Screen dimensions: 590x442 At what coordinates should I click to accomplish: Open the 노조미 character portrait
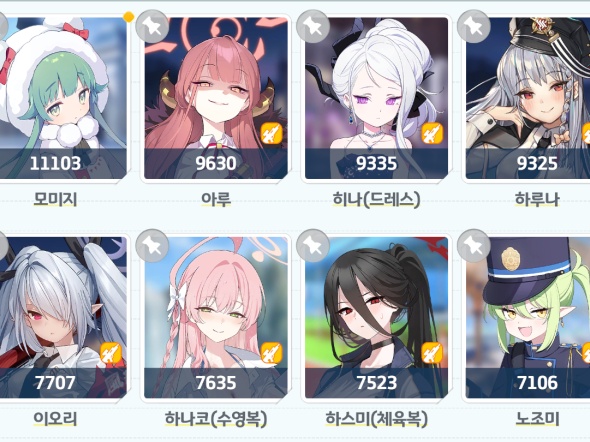pos(528,317)
